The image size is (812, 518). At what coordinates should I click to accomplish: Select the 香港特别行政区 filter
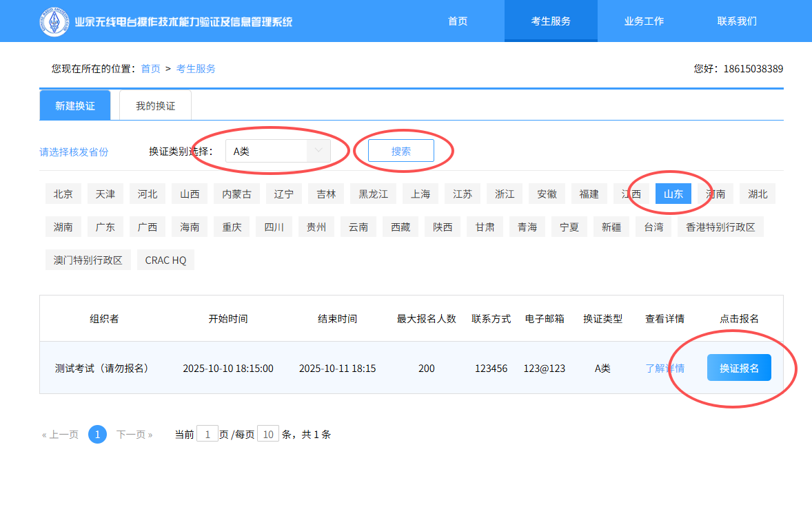(720, 226)
